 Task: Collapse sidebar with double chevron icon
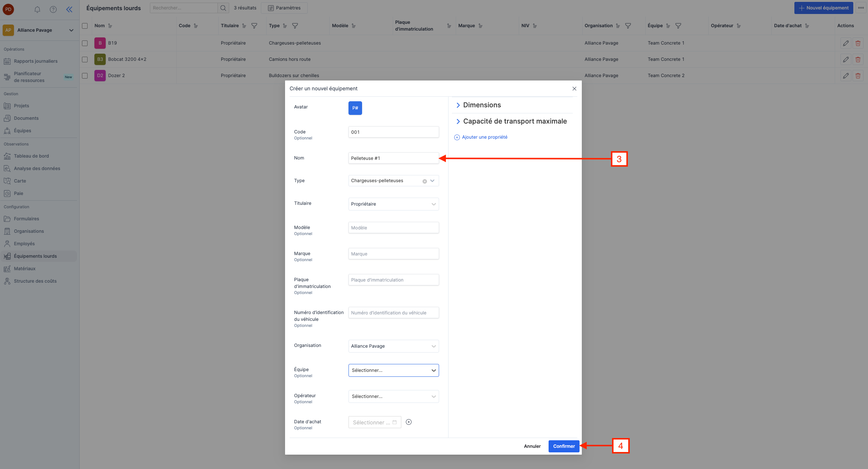pyautogui.click(x=69, y=9)
